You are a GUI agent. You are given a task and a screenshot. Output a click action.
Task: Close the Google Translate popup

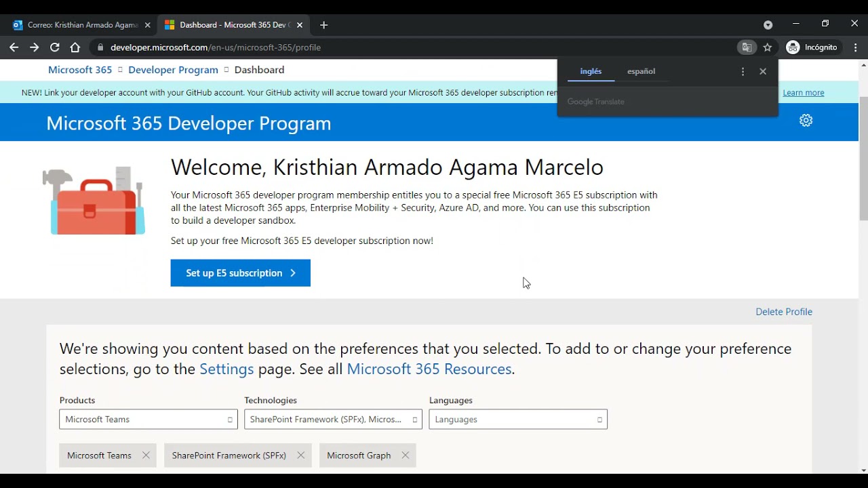click(763, 71)
